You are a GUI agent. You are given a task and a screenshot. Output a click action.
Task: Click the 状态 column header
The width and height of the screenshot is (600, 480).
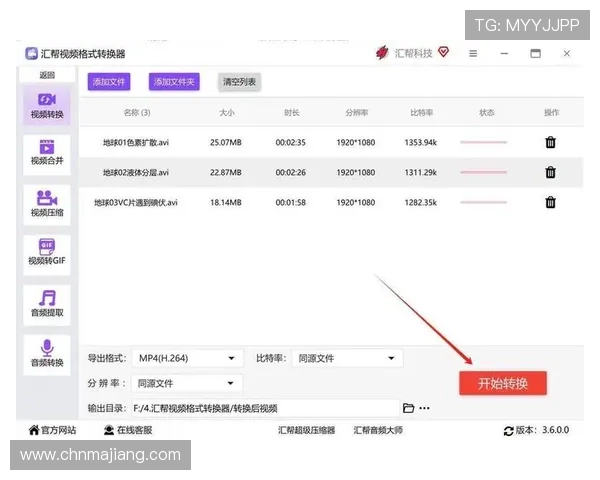click(487, 113)
